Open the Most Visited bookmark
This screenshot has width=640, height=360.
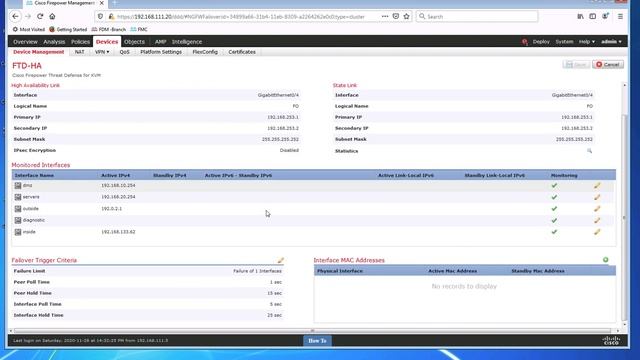tap(29, 29)
